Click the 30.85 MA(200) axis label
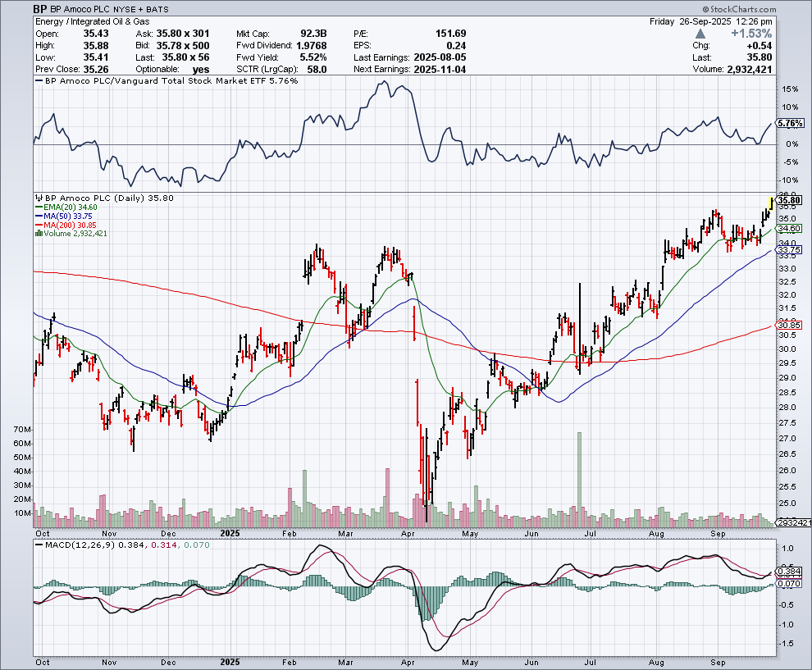 click(789, 325)
